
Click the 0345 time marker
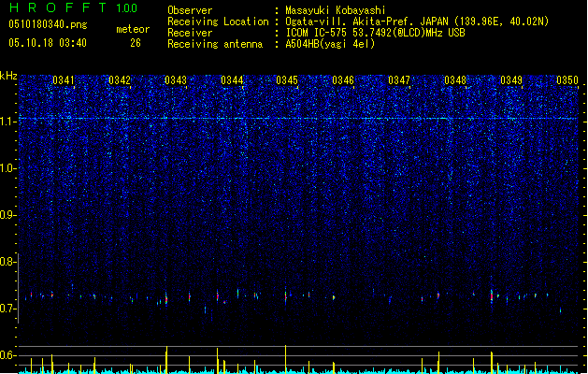[x=287, y=79]
